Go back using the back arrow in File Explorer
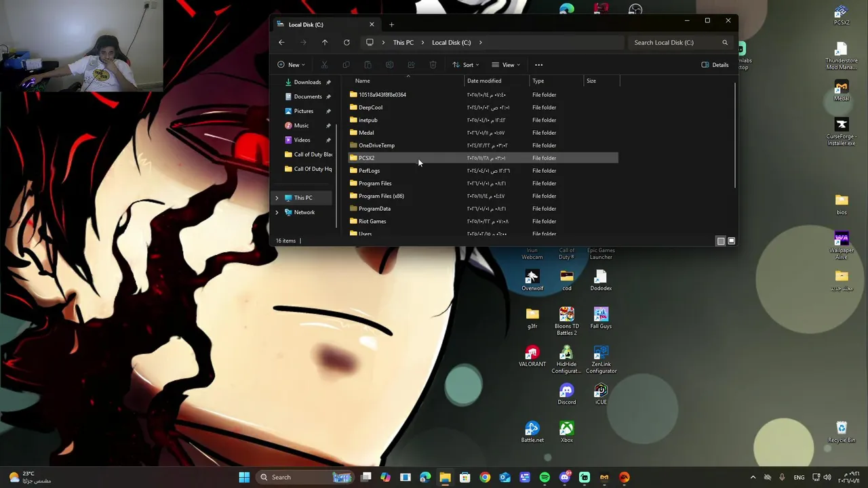The height and width of the screenshot is (488, 868). pyautogui.click(x=281, y=43)
